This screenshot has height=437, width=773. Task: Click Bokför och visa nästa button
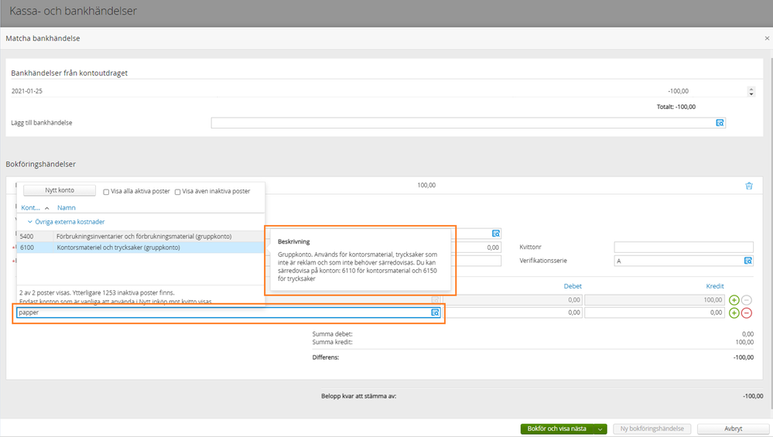tap(558, 428)
